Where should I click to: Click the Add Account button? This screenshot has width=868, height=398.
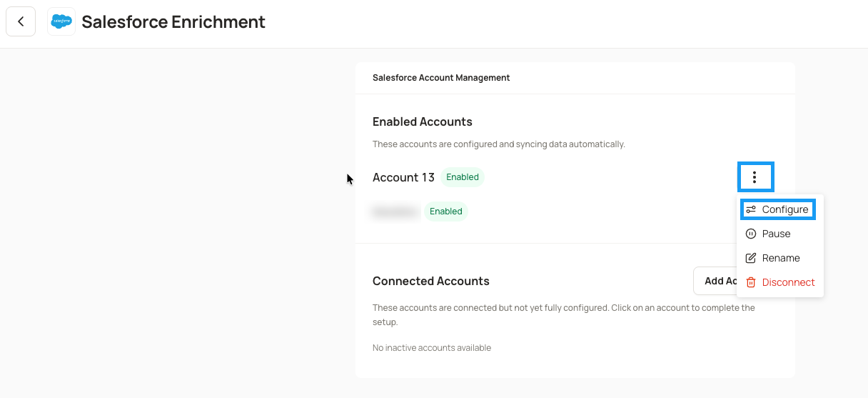[x=715, y=281]
